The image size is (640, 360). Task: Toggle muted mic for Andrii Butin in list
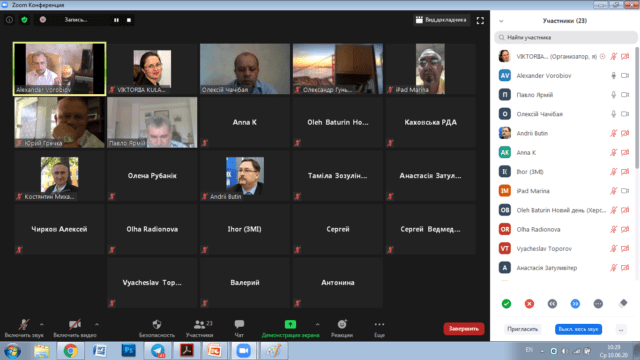click(x=613, y=133)
